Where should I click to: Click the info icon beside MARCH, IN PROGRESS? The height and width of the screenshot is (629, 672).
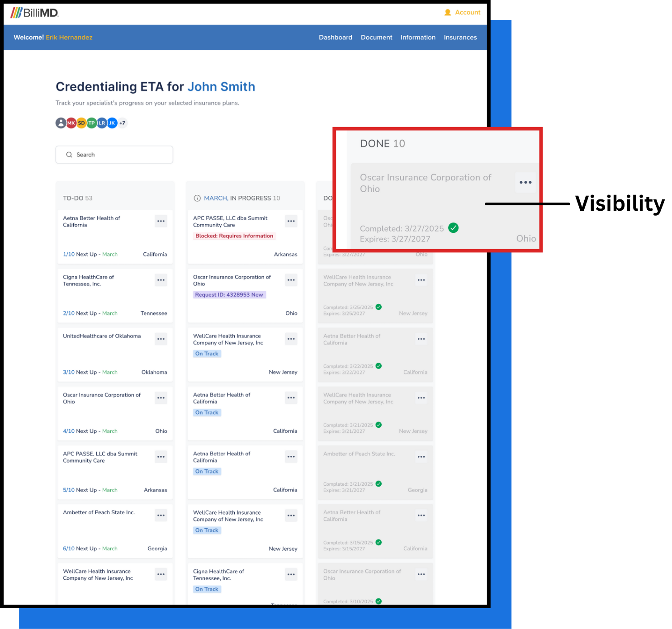point(197,198)
